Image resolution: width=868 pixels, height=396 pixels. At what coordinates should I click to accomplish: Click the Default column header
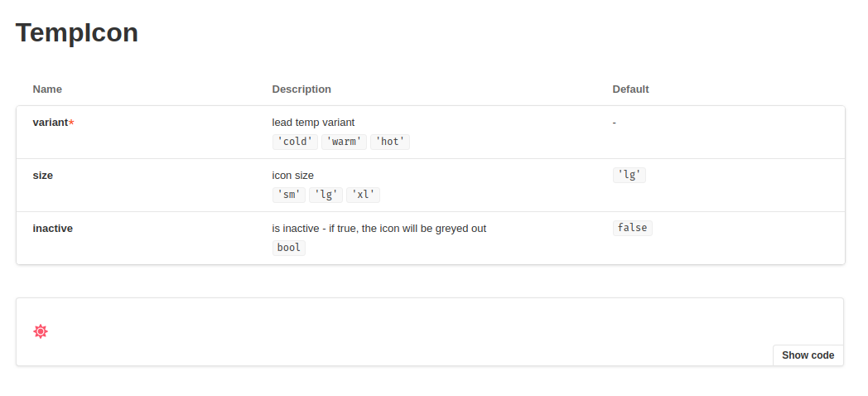click(630, 89)
